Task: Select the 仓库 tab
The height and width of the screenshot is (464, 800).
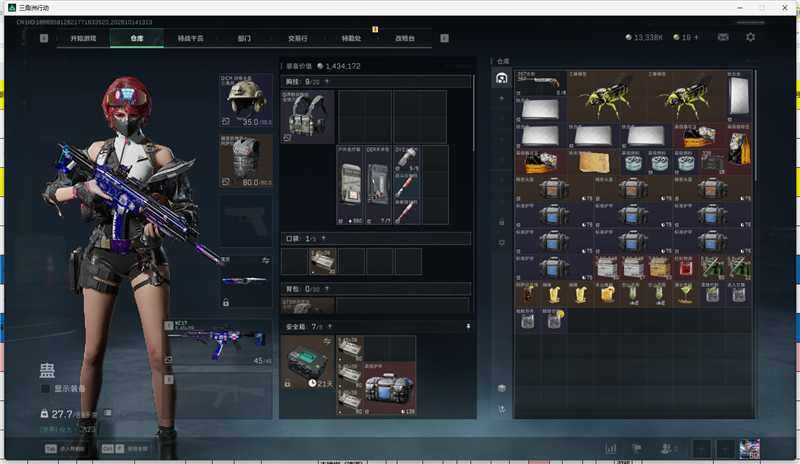Action: pyautogui.click(x=137, y=38)
